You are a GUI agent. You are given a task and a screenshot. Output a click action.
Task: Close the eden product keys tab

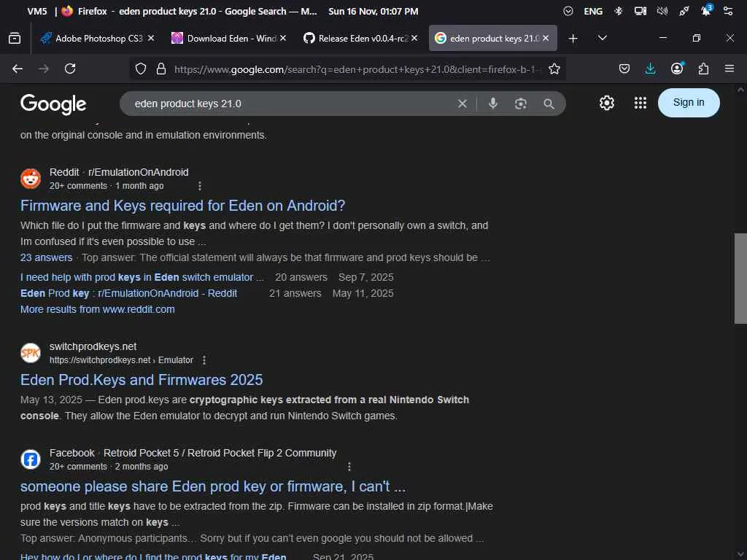[x=546, y=38]
